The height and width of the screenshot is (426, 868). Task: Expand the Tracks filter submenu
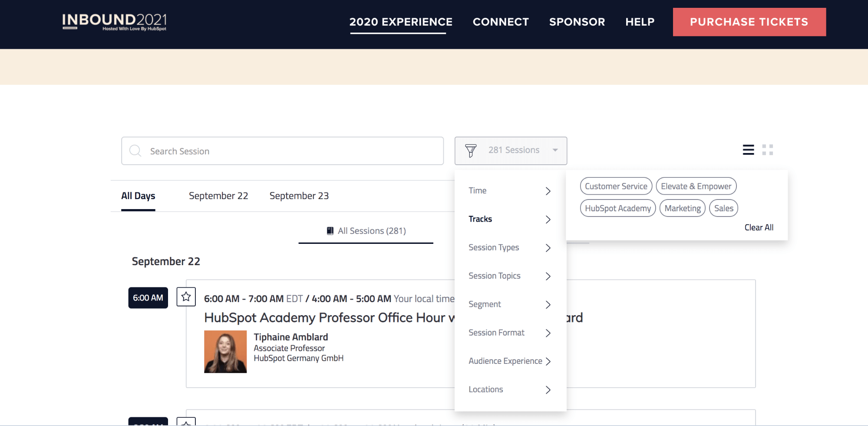510,219
